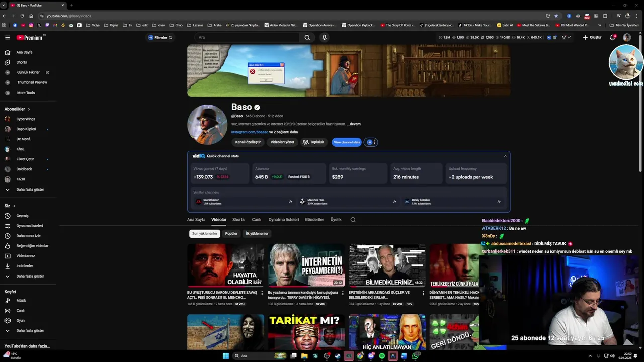Activate voice search microphone
Viewport: 644px width, 362px height.
point(325,37)
